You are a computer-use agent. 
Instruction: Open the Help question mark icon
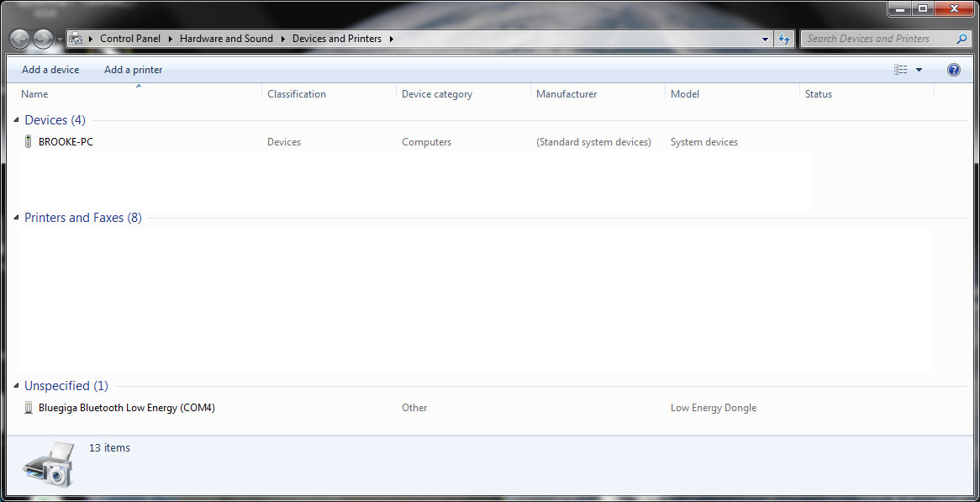[953, 70]
